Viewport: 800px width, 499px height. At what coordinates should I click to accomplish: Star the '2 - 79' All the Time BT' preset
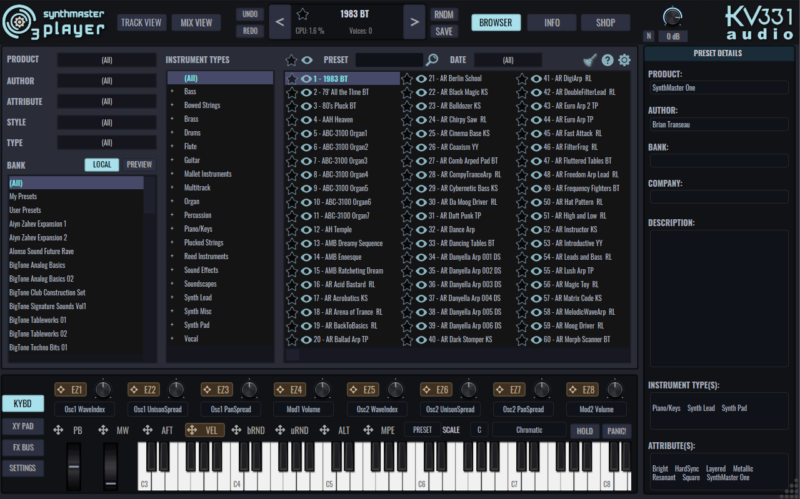[293, 92]
